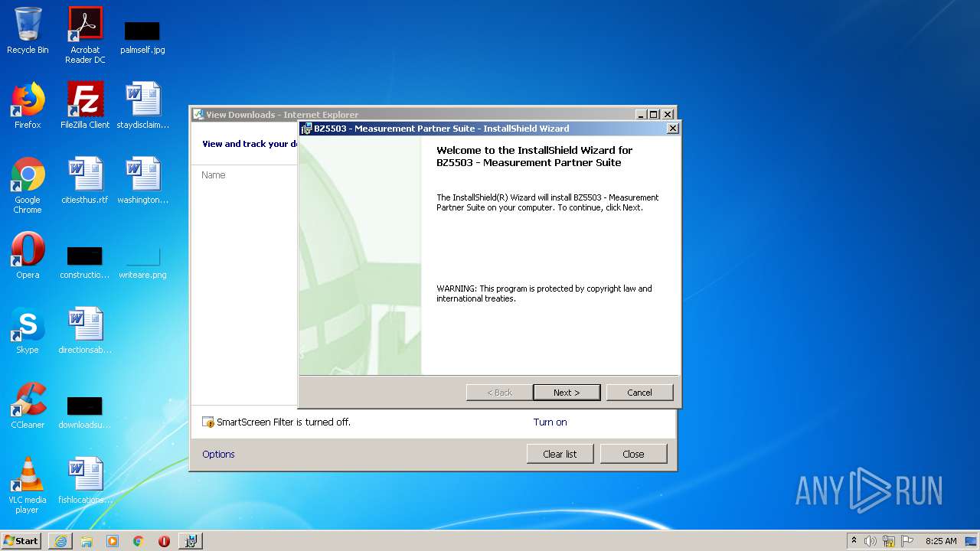Select the washington Word document icon

pyautogui.click(x=142, y=181)
